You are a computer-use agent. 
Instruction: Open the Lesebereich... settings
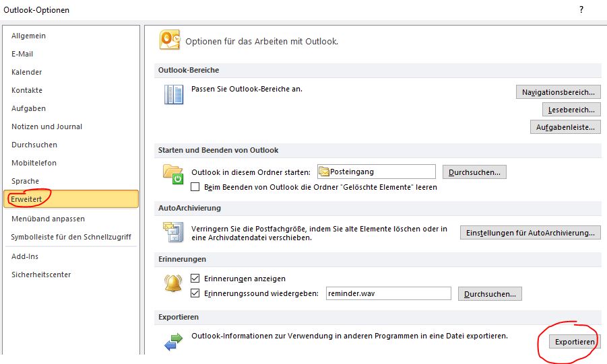pyautogui.click(x=571, y=110)
